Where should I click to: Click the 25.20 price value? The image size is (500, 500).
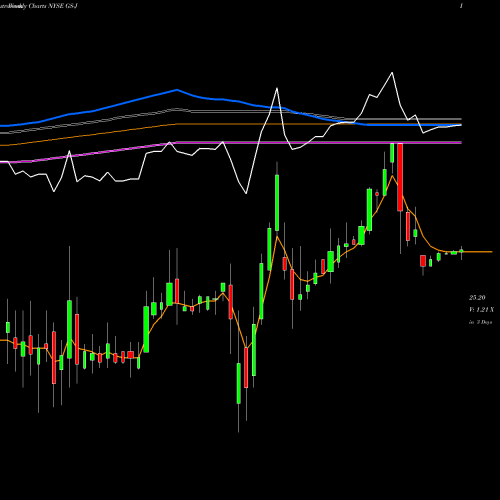(x=477, y=297)
